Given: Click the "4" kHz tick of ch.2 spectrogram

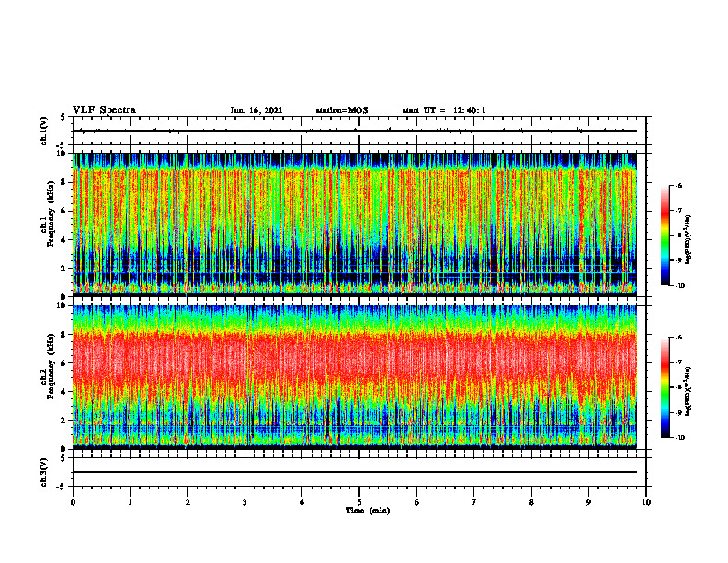Looking at the screenshot, I should coord(65,392).
